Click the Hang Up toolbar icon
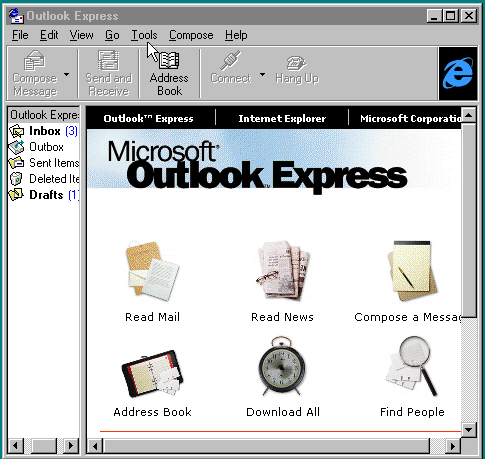Viewport: 485px width, 459px height. click(296, 63)
